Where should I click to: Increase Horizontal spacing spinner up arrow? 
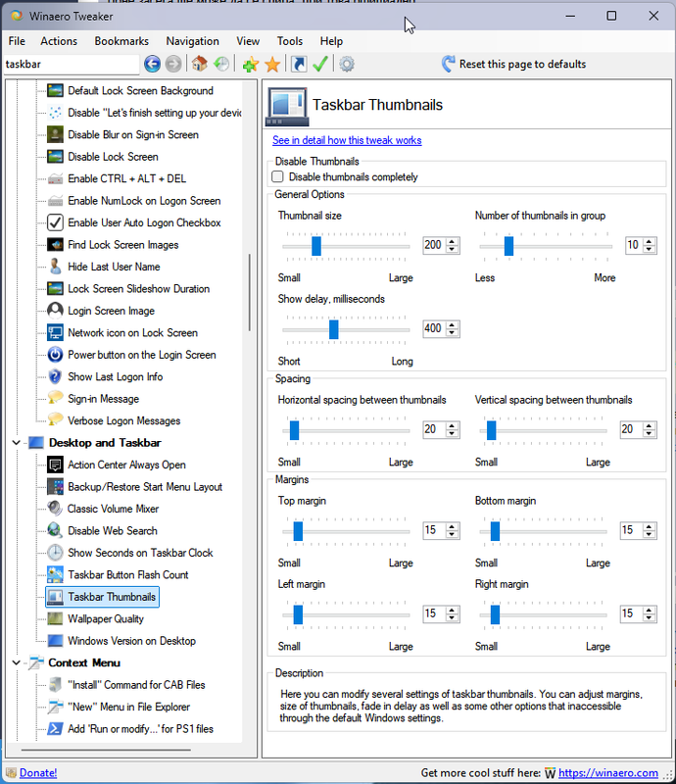pyautogui.click(x=452, y=426)
